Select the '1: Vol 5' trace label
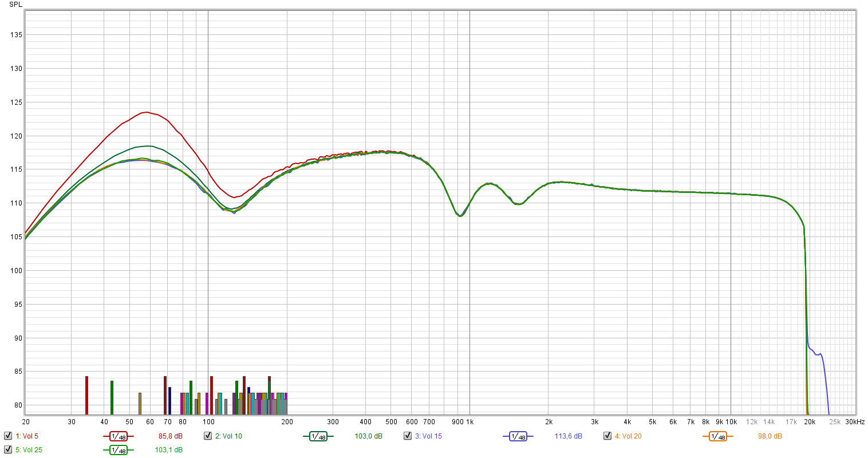 pos(27,436)
